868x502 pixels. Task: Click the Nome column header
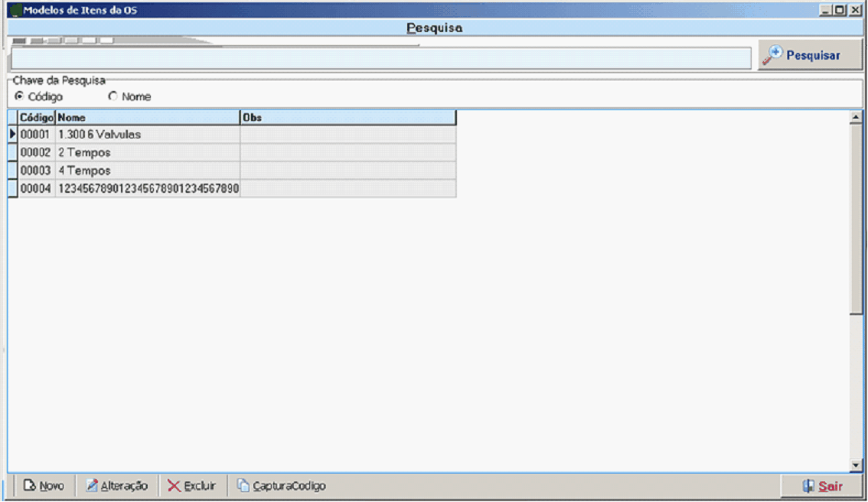[x=148, y=118]
